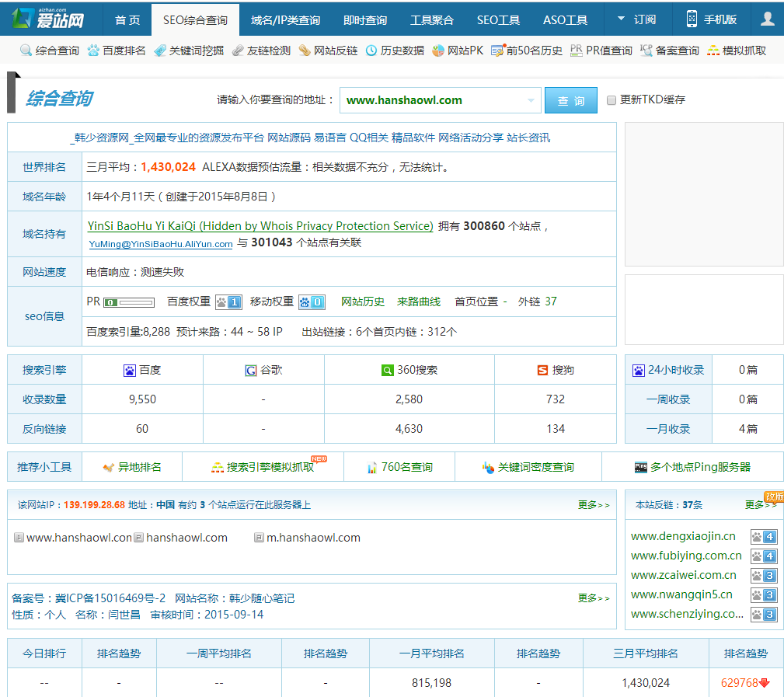784x697 pixels.
Task: Open 搜索引擎模拟抓取 tool link
Action: pyautogui.click(x=270, y=467)
